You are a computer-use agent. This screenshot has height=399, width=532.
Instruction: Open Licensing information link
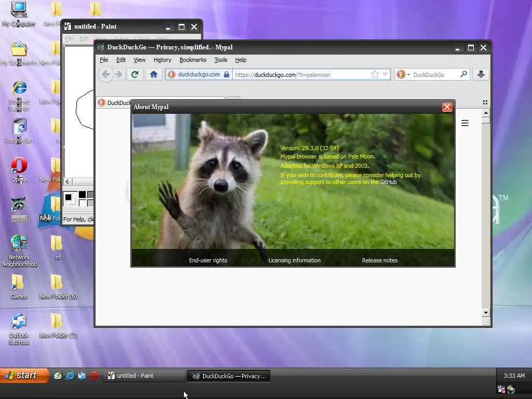pos(294,260)
